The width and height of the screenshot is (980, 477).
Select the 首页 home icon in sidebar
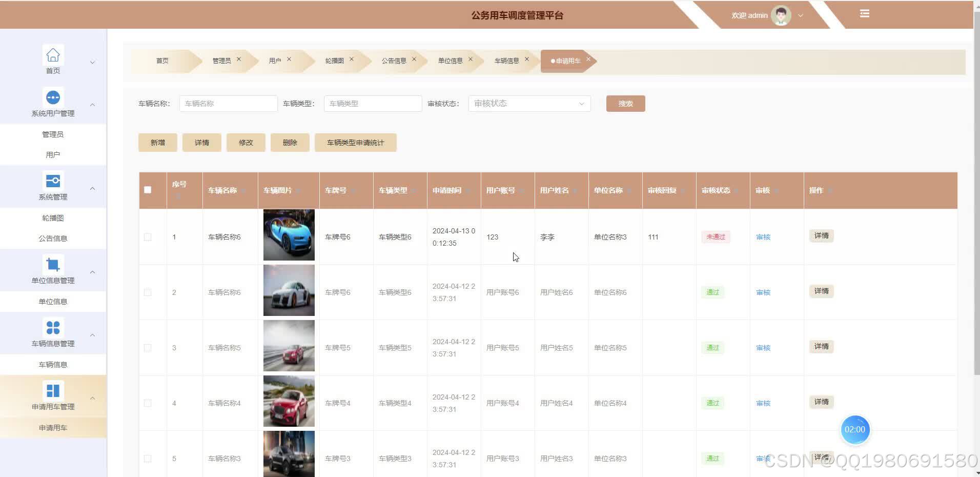[x=53, y=55]
